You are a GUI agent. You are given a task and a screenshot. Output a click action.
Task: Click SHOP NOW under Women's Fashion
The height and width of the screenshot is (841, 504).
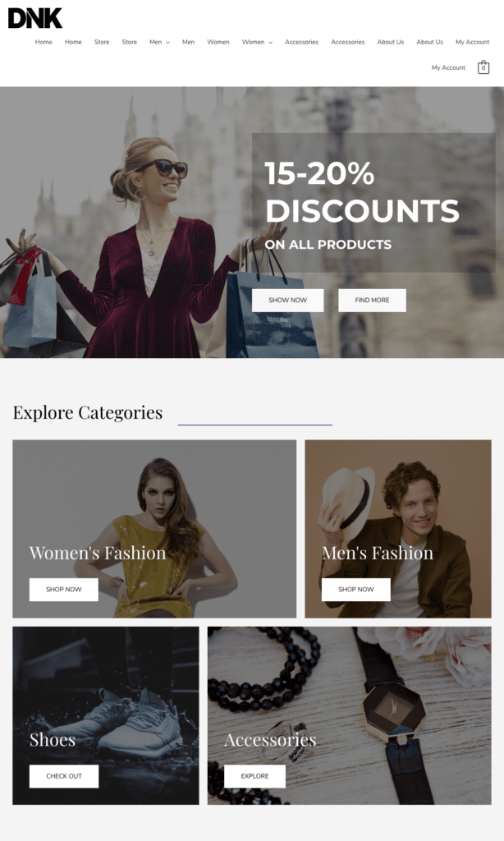[63, 589]
